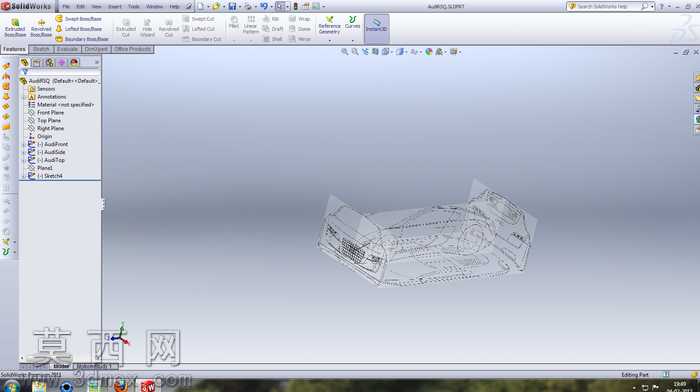Switch to the Office Products tab

tap(133, 49)
